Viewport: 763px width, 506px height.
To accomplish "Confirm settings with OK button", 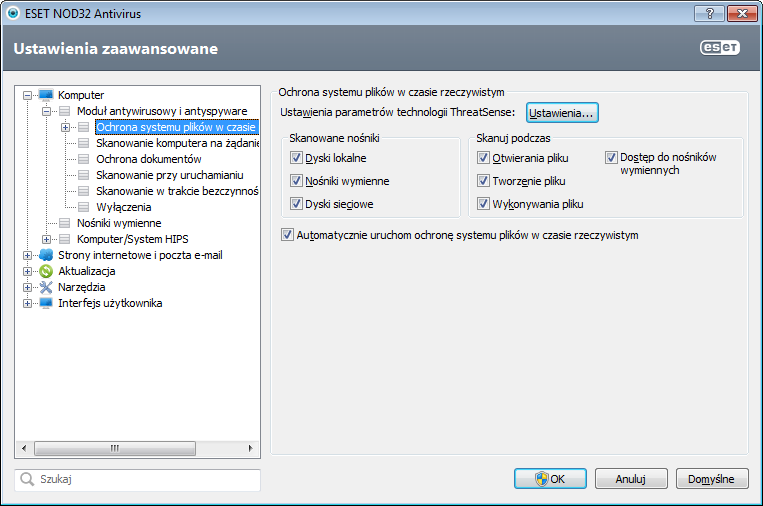I will 550,479.
